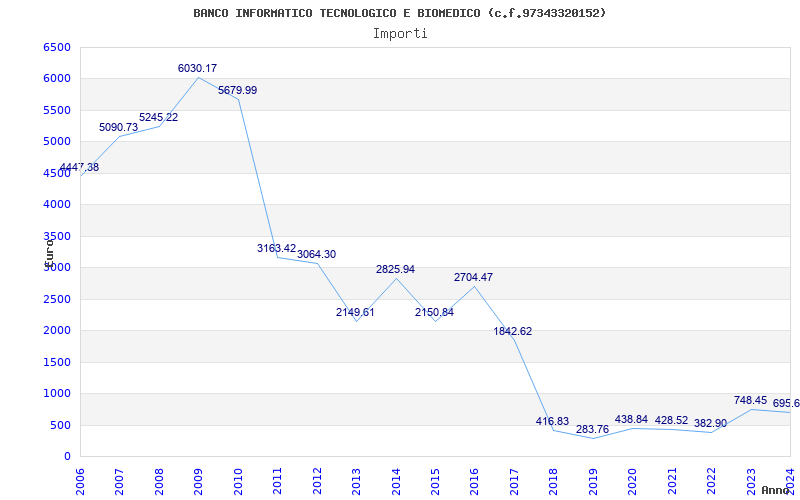Click the 2014 x-axis year label
The width and height of the screenshot is (800, 500).
[395, 481]
